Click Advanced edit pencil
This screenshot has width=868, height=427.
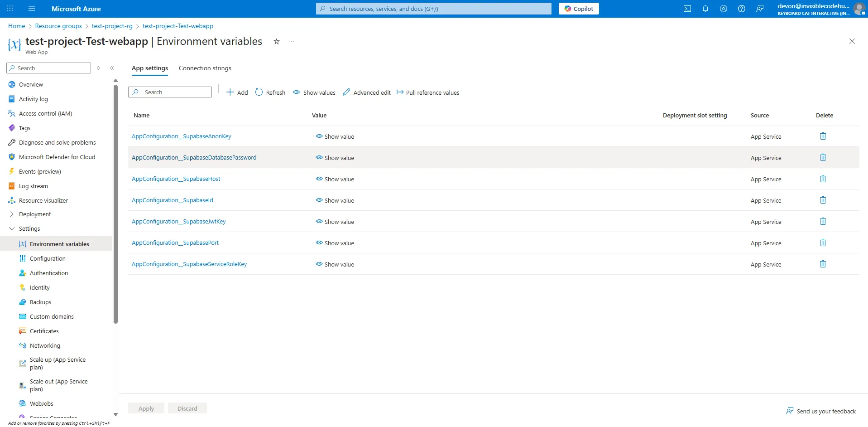click(367, 92)
